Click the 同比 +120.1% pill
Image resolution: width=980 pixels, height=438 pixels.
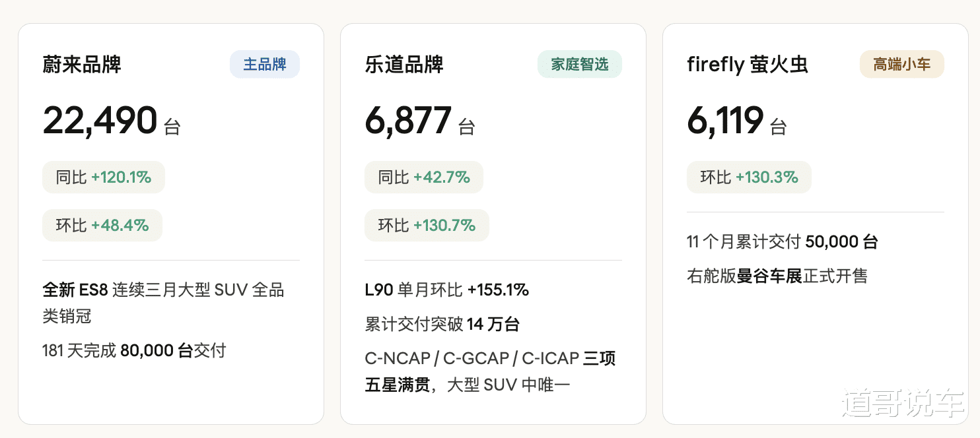tap(104, 177)
